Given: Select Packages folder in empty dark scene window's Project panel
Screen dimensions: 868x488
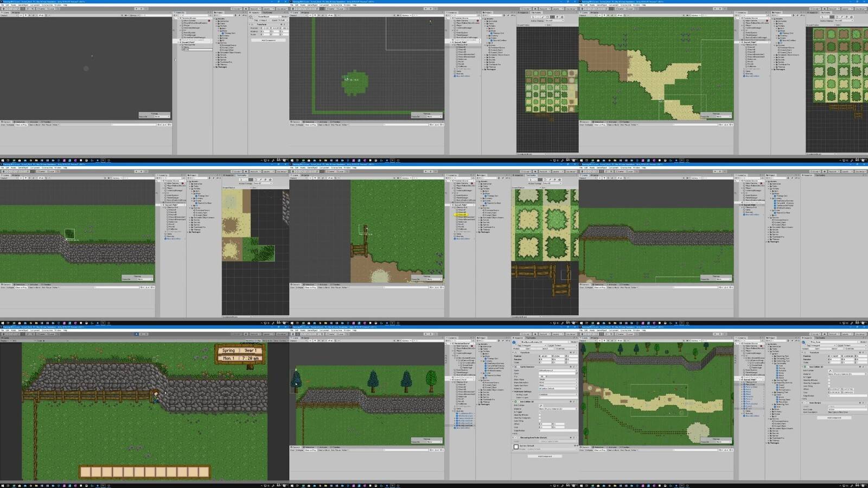Looking at the screenshot, I should (222, 67).
